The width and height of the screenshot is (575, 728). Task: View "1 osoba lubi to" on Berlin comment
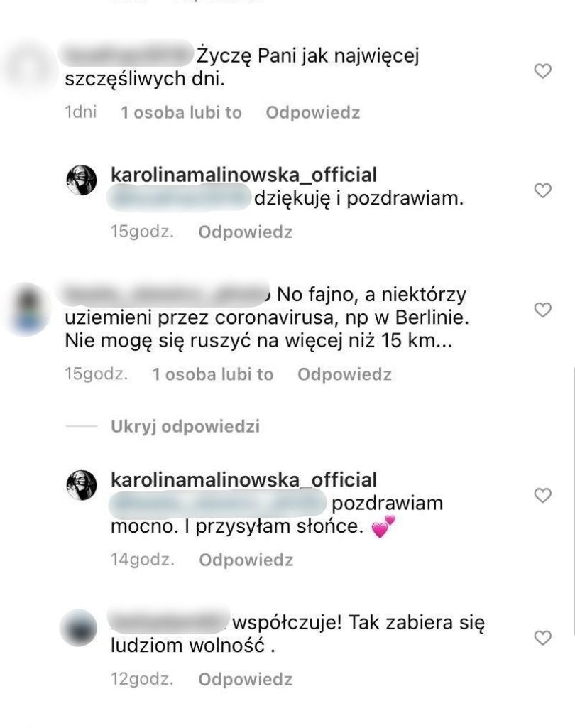213,375
